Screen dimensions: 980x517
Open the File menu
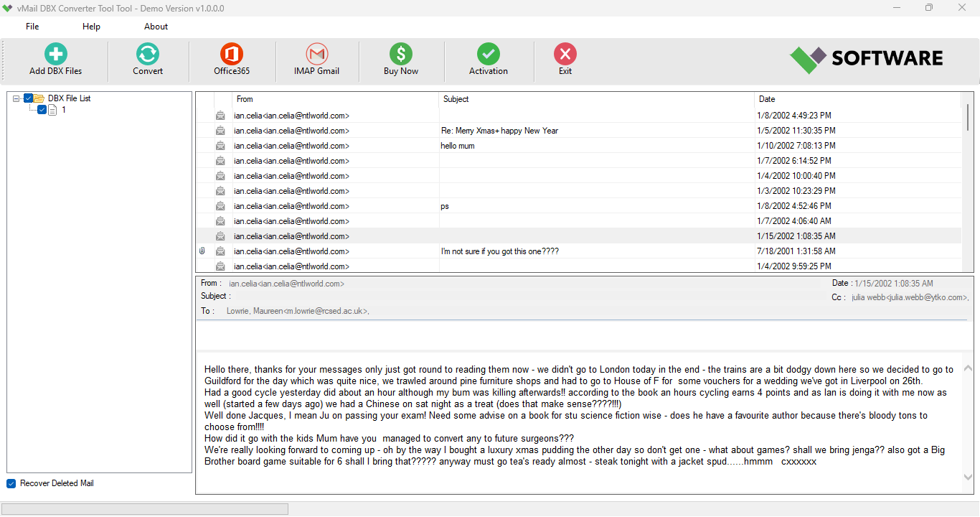pos(32,27)
